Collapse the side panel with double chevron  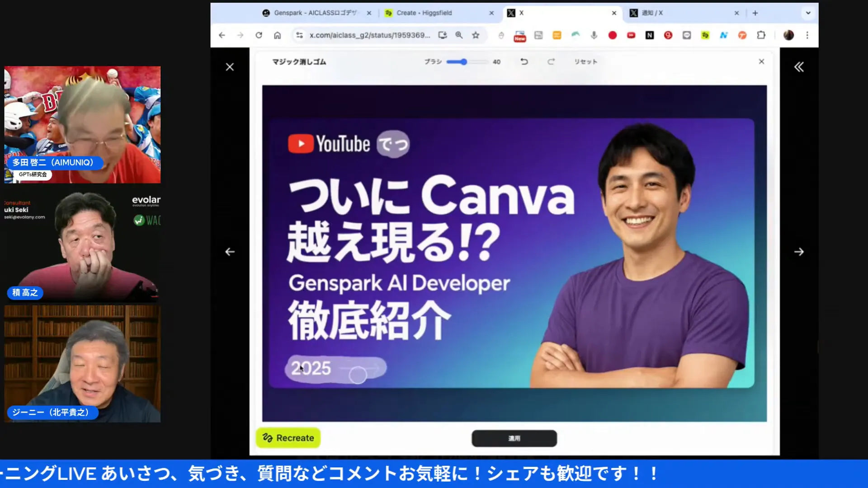pyautogui.click(x=799, y=67)
